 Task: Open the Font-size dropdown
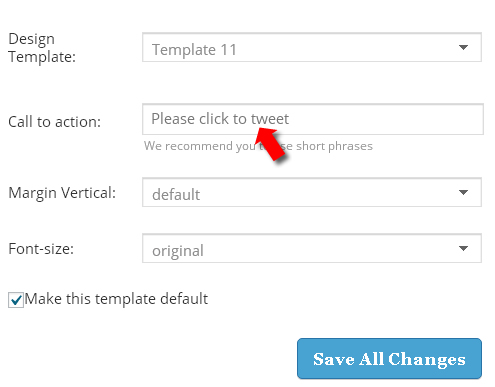[x=312, y=248]
